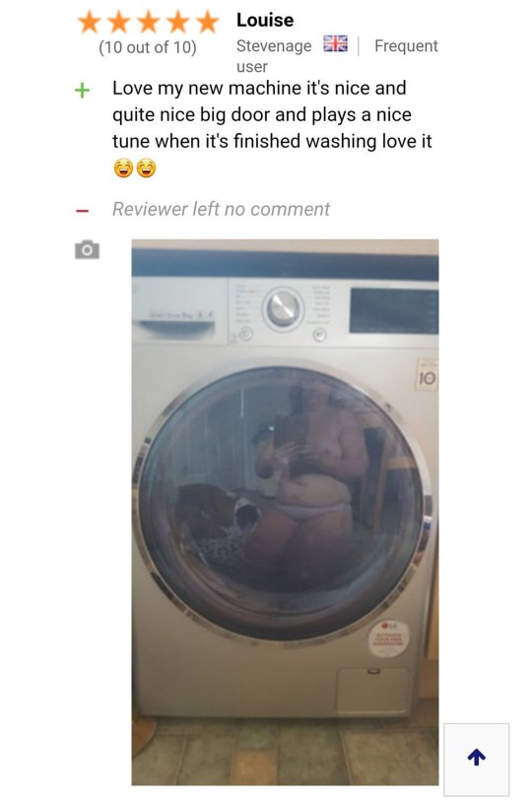Click the third orange rating star
The image size is (532, 801).
click(x=148, y=23)
